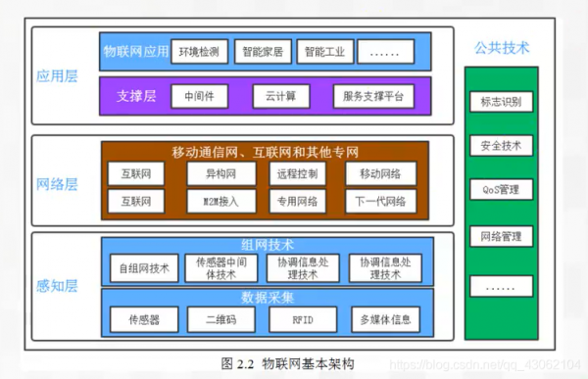Click the ellipsis box in 物联网应用 row

[386, 52]
